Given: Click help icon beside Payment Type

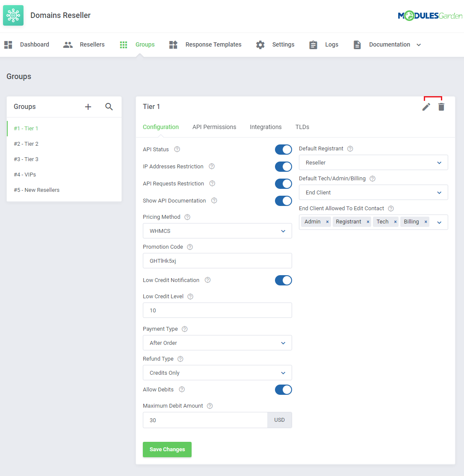Looking at the screenshot, I should (184, 329).
